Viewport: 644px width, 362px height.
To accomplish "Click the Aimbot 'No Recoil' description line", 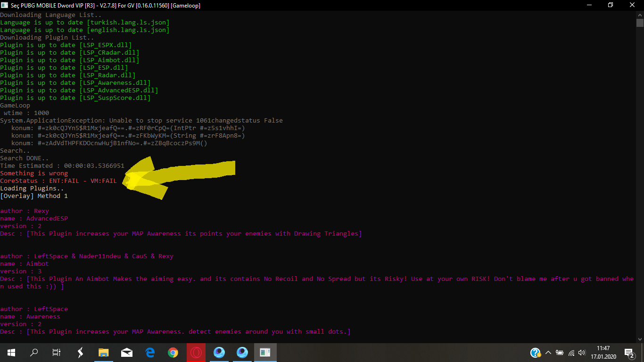I will [317, 283].
